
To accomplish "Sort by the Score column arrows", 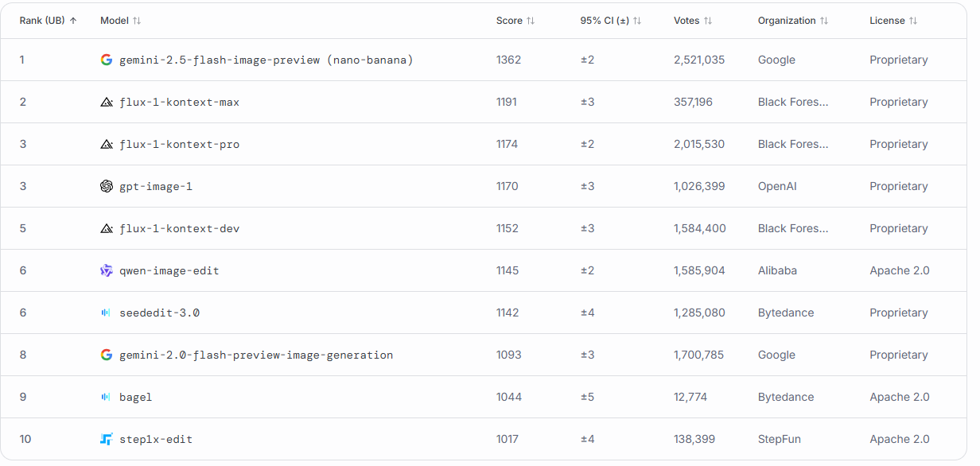I will coord(531,21).
